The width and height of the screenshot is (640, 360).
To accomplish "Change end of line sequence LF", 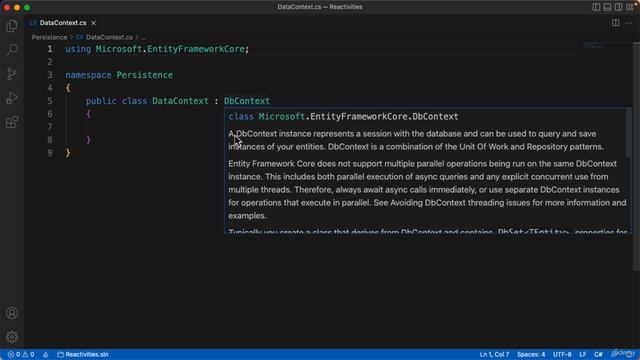I will pos(582,354).
